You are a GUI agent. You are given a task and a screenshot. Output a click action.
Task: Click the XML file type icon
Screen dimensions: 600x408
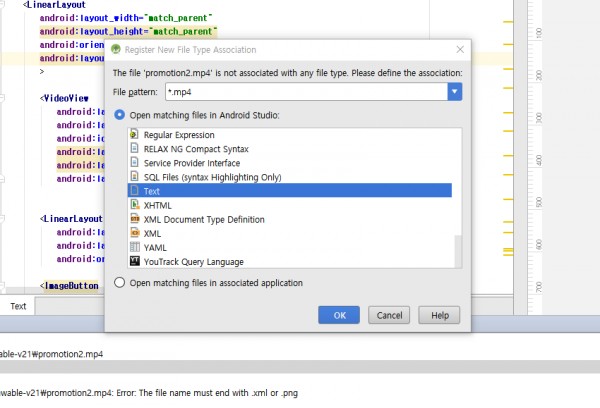point(135,233)
